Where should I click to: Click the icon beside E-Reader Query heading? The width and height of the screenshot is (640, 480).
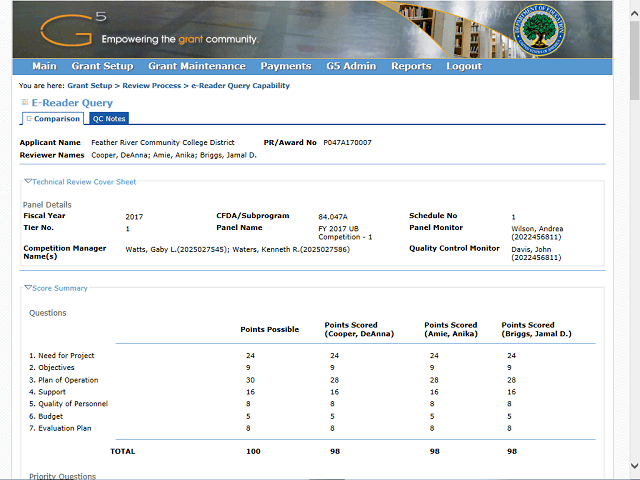(24, 103)
